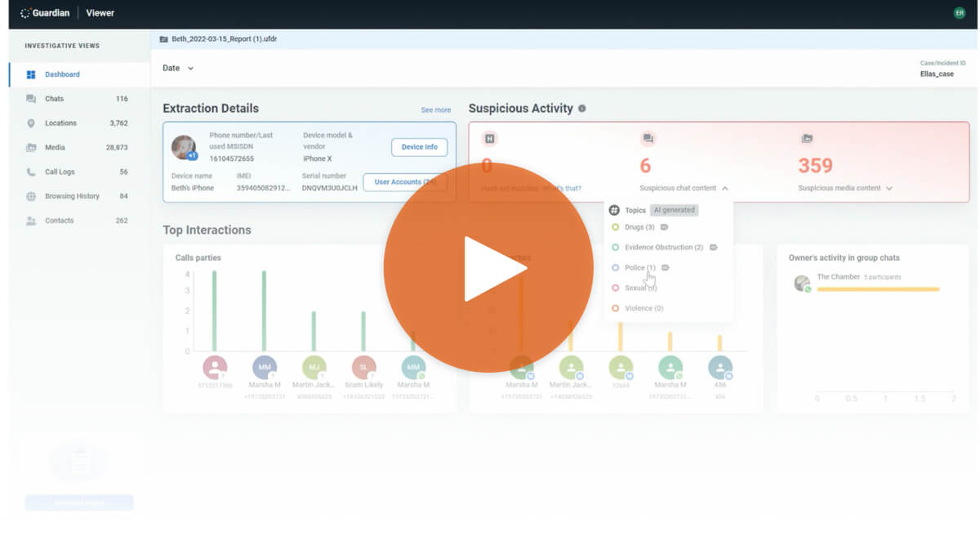Select the Violence topic circle
The width and height of the screenshot is (980, 541).
click(x=616, y=309)
